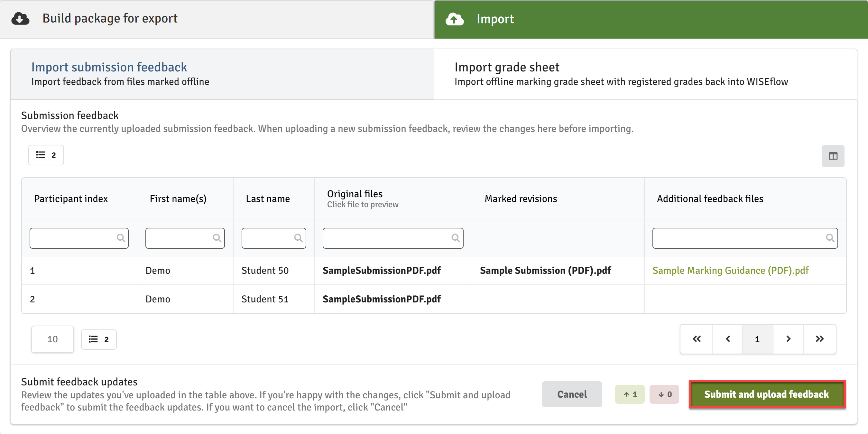Click the upload cloud icon
The height and width of the screenshot is (434, 868).
coord(455,19)
